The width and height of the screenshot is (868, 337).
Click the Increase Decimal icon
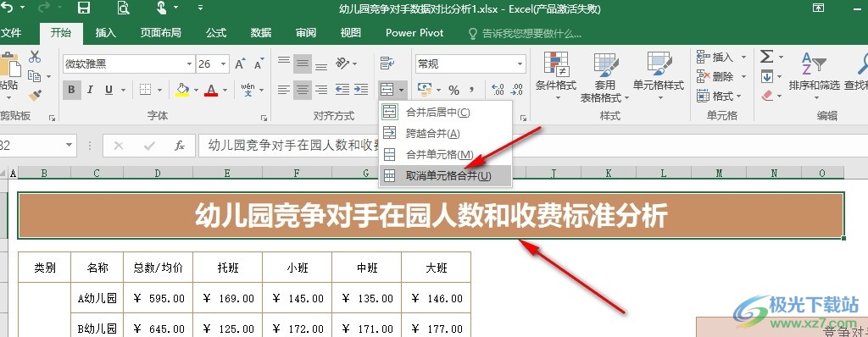[x=498, y=90]
